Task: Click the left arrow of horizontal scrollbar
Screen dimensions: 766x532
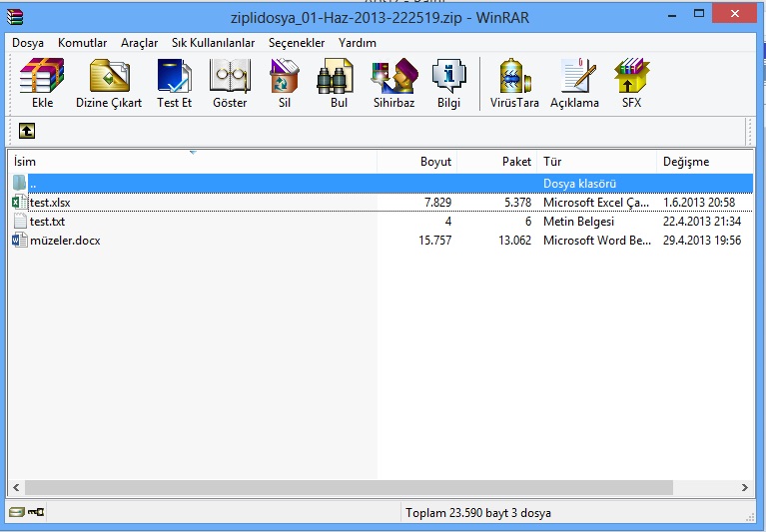Action: point(16,487)
